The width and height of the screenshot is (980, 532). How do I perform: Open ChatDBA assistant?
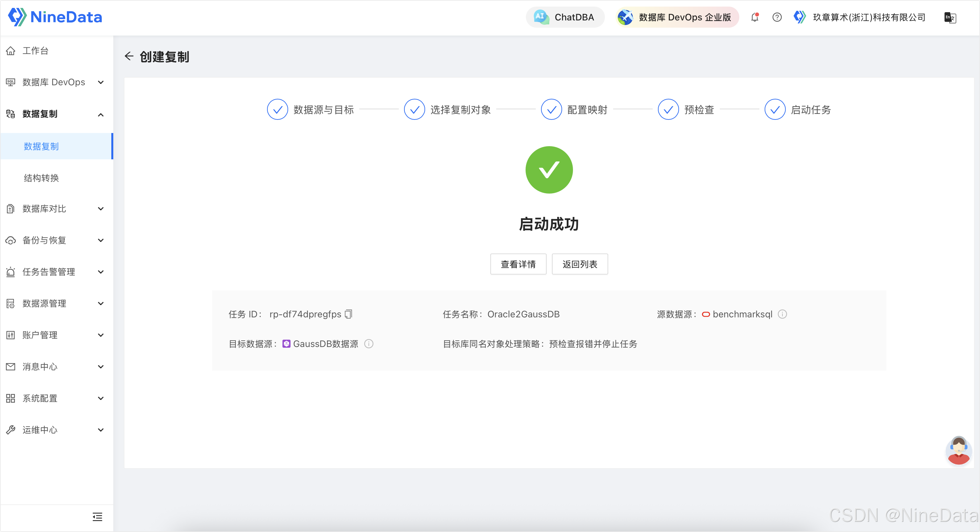(x=565, y=17)
